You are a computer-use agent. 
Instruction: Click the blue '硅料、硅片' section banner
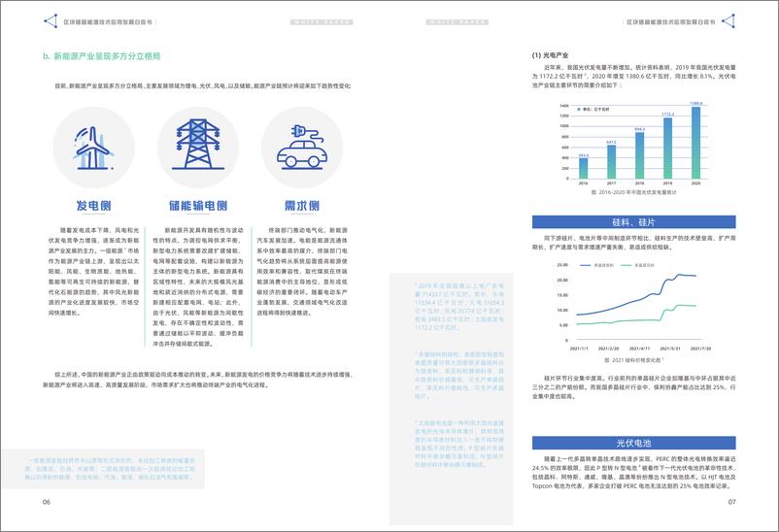tap(633, 222)
